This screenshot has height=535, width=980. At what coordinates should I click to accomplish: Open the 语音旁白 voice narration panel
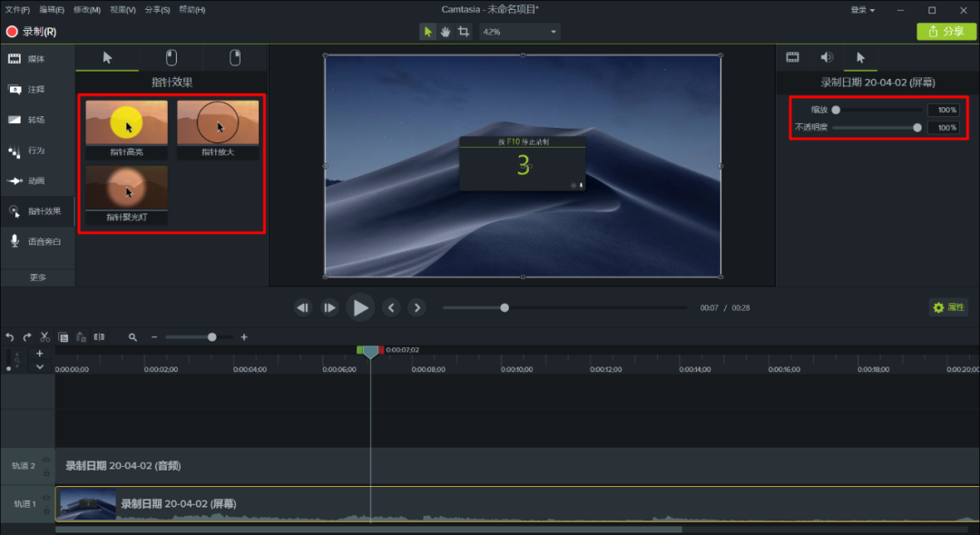pos(37,241)
